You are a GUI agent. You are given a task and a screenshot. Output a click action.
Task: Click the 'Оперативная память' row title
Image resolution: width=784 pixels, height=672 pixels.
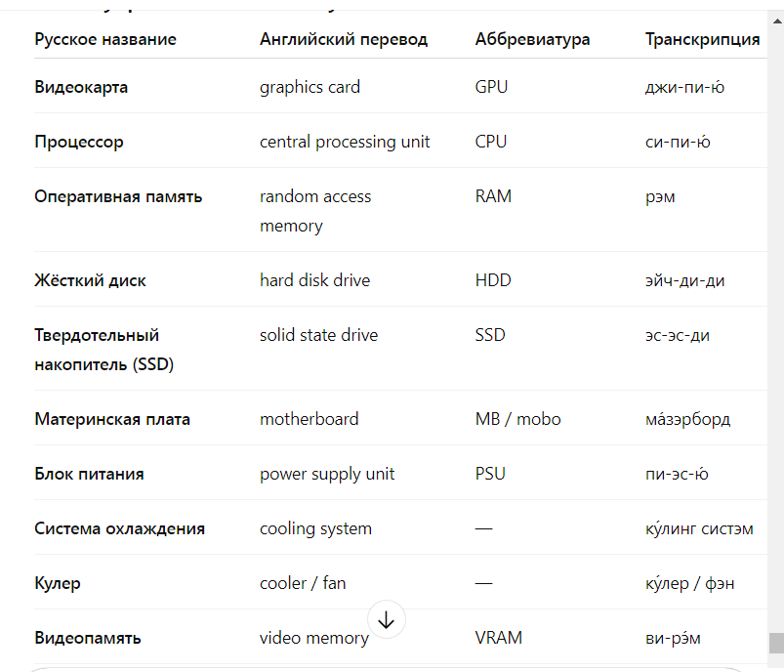(118, 196)
